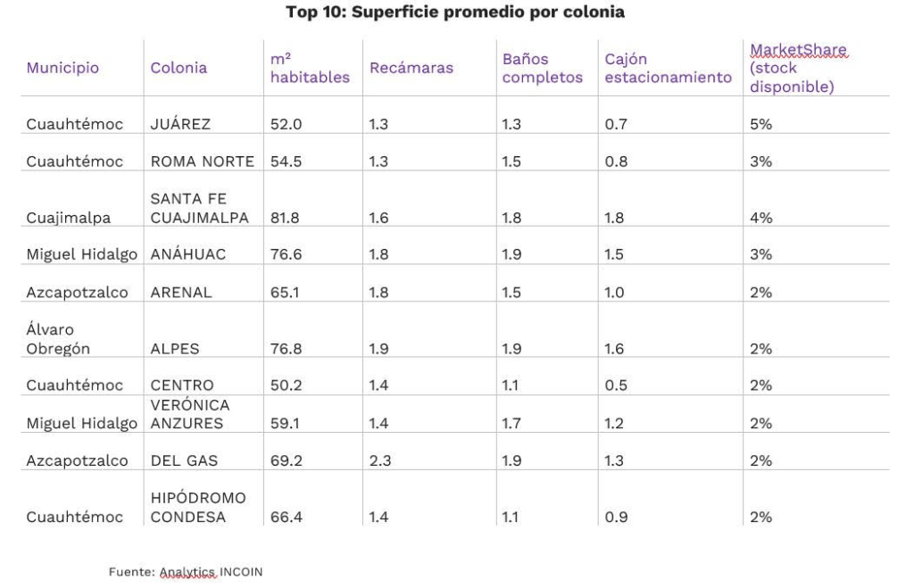Click the ROMA NORTE cell
Screen dimensions: 914x588
(202, 162)
